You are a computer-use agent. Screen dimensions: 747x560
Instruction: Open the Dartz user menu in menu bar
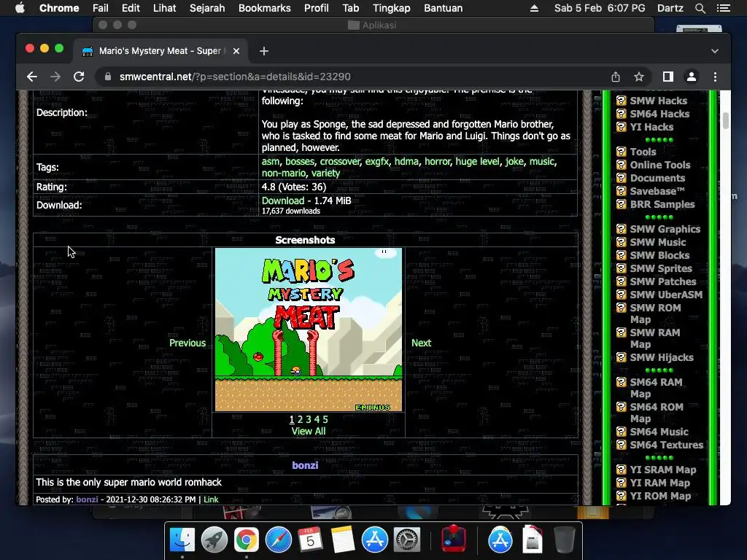pos(670,8)
